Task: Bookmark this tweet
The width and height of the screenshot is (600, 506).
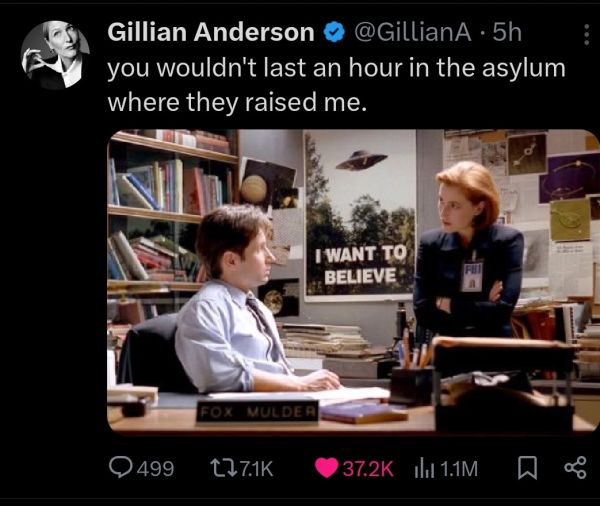Action: (x=527, y=468)
